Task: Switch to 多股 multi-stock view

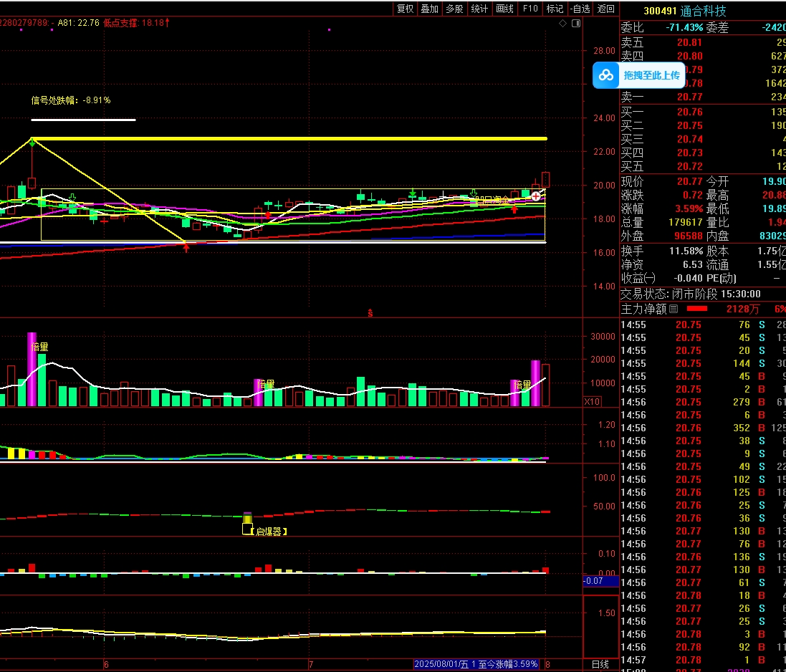Action: 455,9
